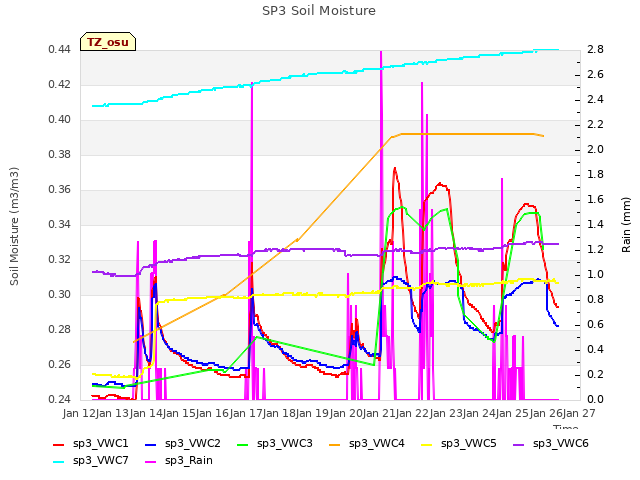Click the sp3_VWC4 orange legend swatch
This screenshot has height=480, width=640.
point(335,444)
